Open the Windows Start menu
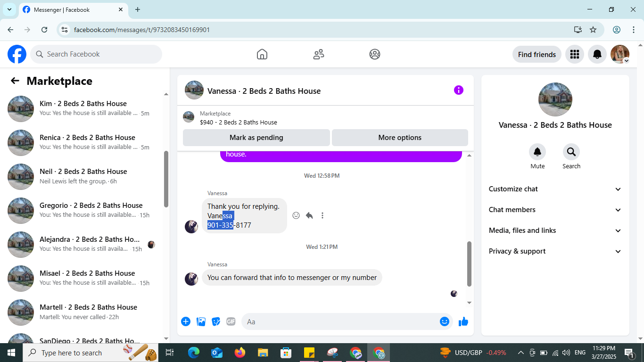 (x=11, y=353)
